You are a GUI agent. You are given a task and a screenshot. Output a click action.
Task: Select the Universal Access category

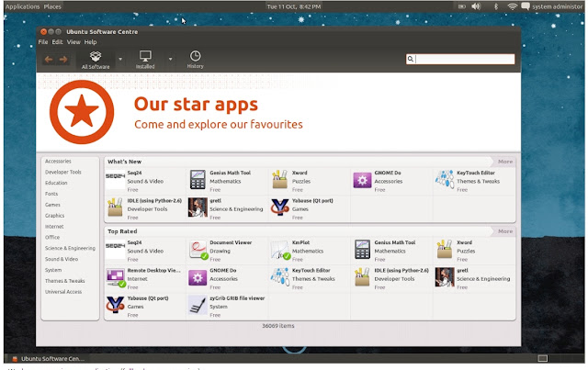(63, 292)
